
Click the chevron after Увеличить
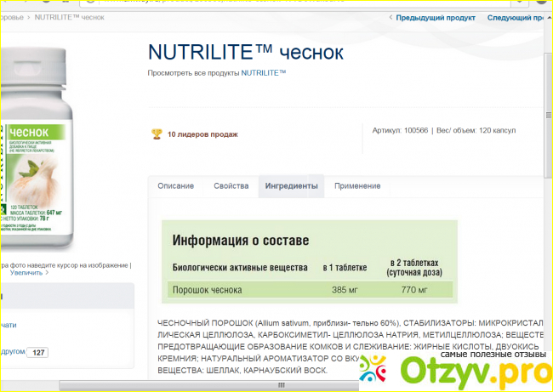[x=48, y=274]
